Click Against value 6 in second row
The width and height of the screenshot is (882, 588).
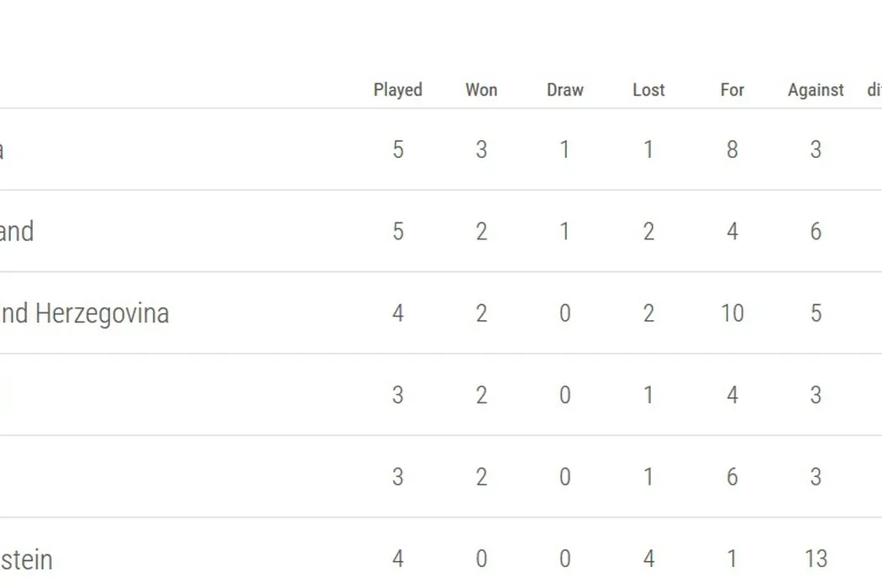pyautogui.click(x=816, y=231)
